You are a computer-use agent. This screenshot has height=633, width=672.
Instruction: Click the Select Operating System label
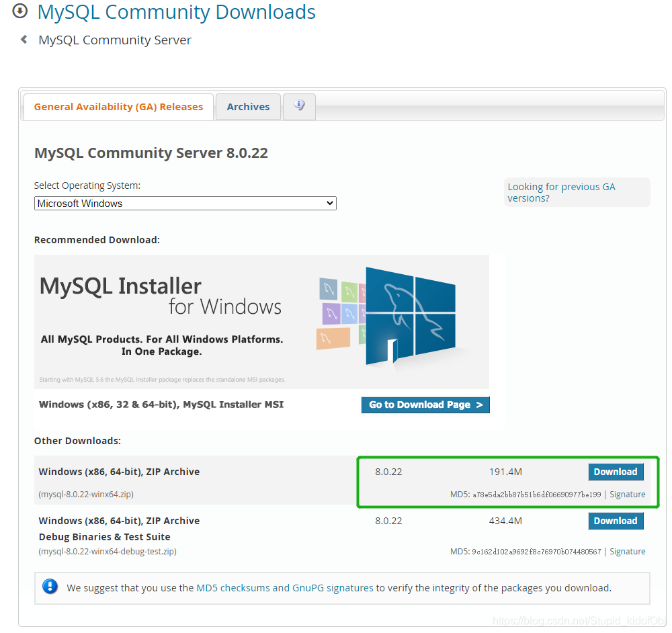click(87, 185)
